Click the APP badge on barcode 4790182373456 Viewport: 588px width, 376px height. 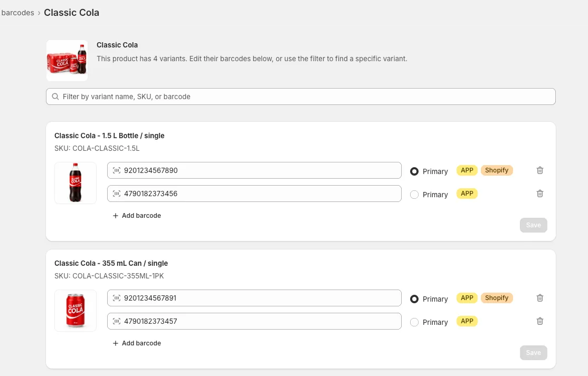click(467, 194)
